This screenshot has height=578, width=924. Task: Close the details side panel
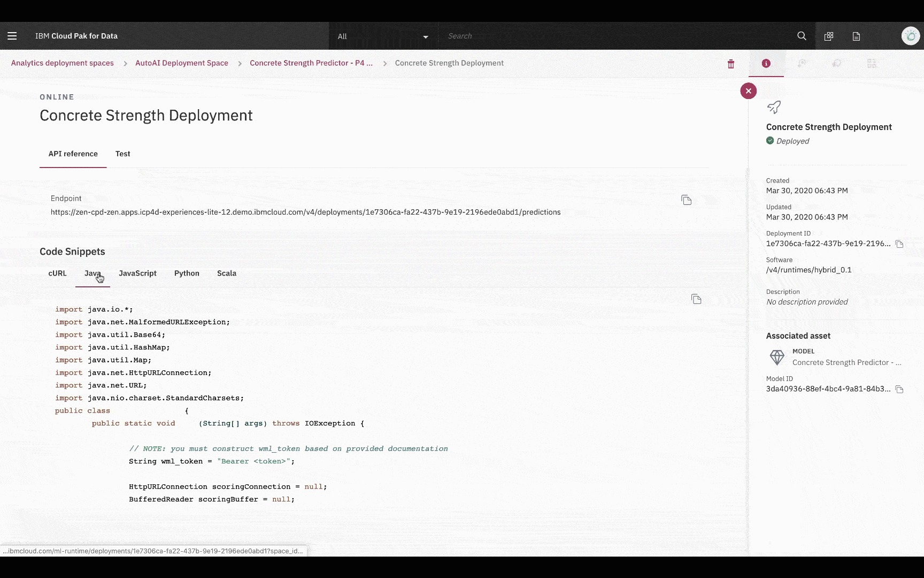(749, 91)
